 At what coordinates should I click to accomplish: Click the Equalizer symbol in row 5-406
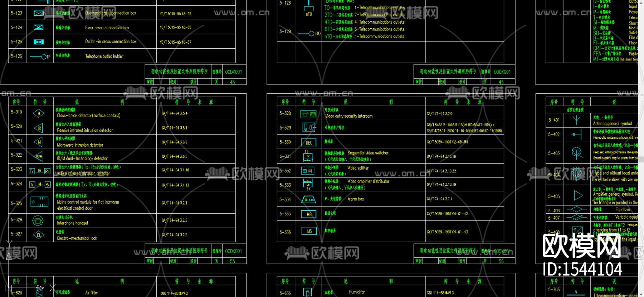[x=576, y=210]
